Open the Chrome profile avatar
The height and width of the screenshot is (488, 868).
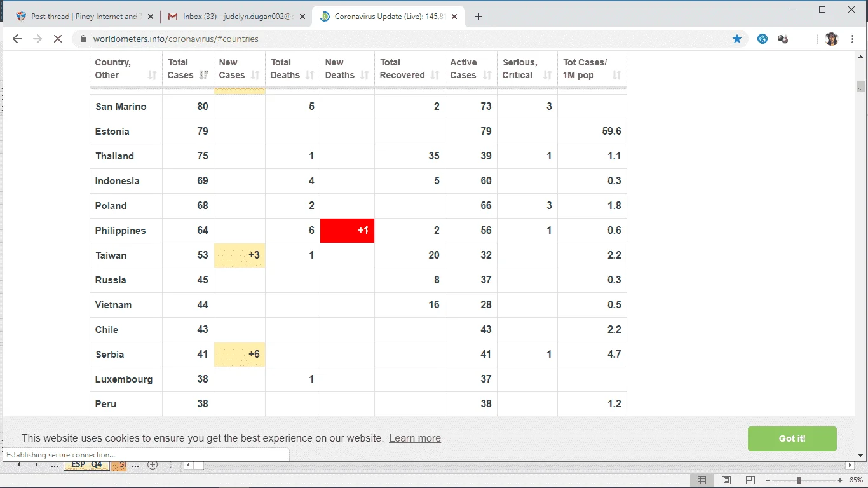tap(832, 39)
